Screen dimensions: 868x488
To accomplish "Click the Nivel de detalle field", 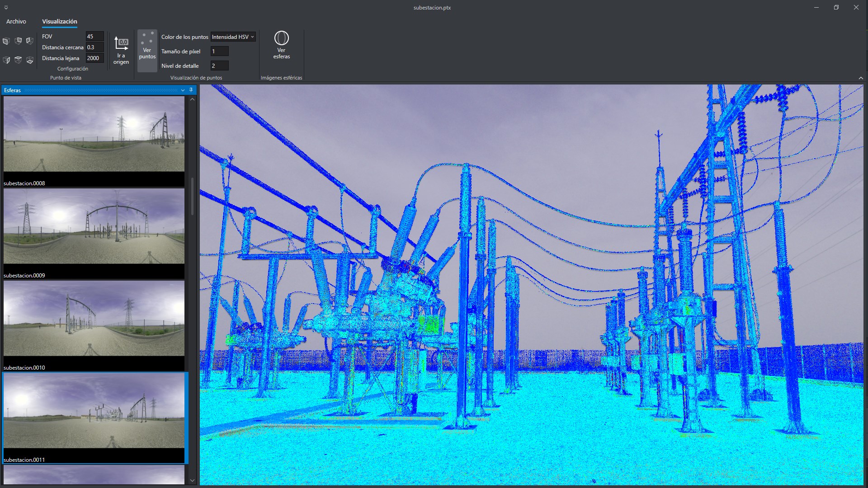I will 219,66.
